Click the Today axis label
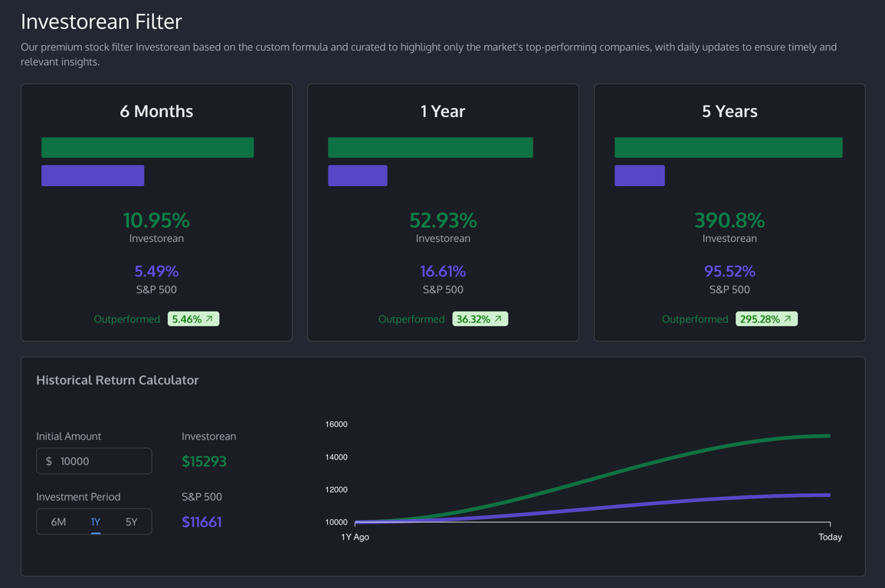 click(x=831, y=537)
